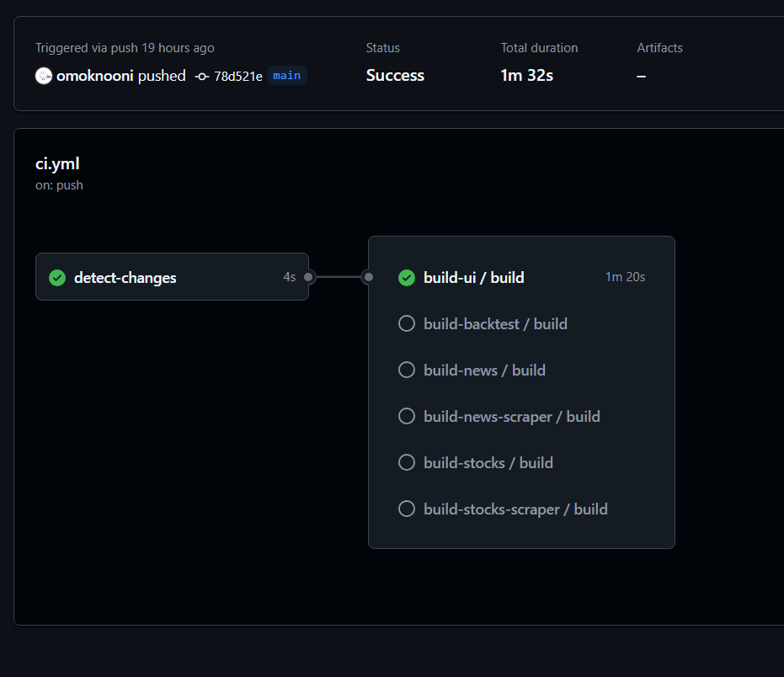Click the 'on: push' trigger text
Viewport: 784px width, 677px height.
59,185
